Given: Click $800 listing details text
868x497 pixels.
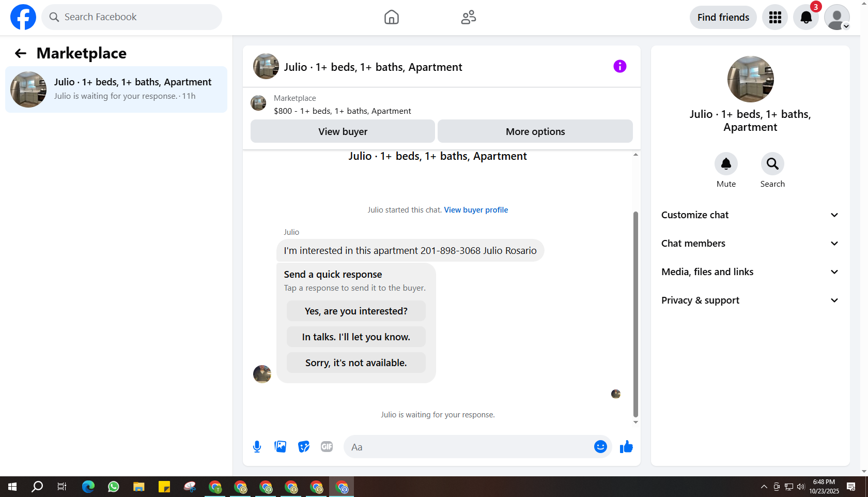Looking at the screenshot, I should click(343, 111).
